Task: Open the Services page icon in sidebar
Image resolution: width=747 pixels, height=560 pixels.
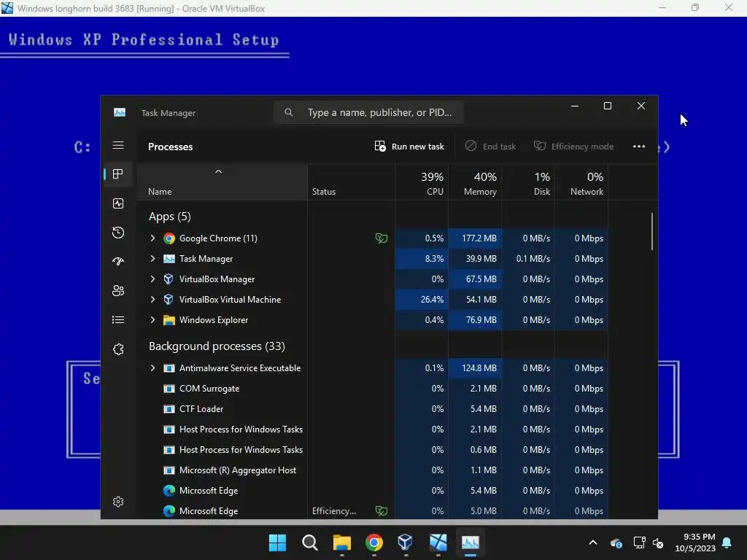Action: point(118,349)
